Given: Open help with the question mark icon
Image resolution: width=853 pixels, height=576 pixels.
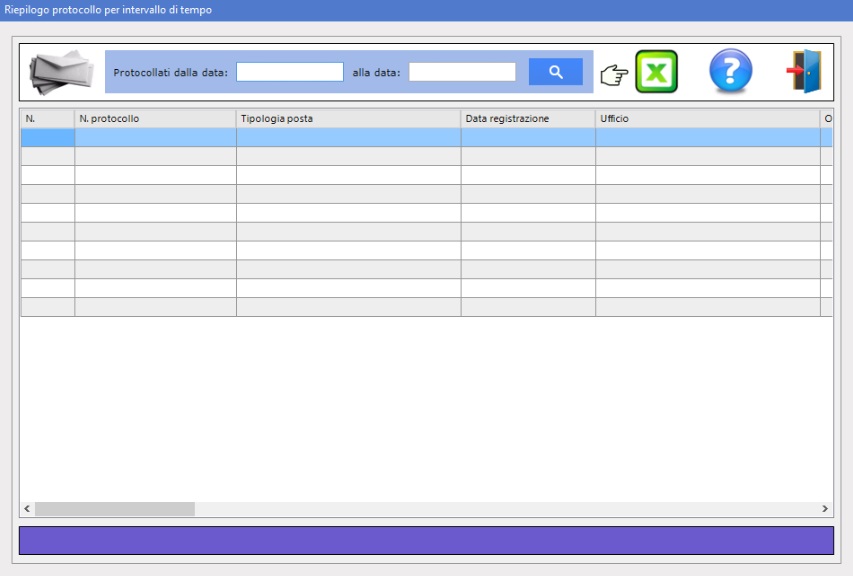Looking at the screenshot, I should coord(730,72).
